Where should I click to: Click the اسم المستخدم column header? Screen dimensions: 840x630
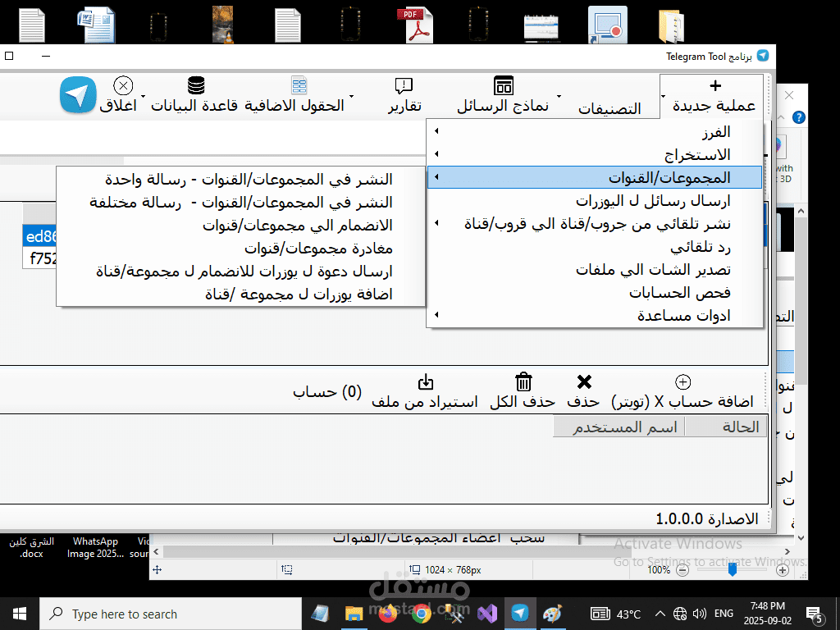(619, 427)
